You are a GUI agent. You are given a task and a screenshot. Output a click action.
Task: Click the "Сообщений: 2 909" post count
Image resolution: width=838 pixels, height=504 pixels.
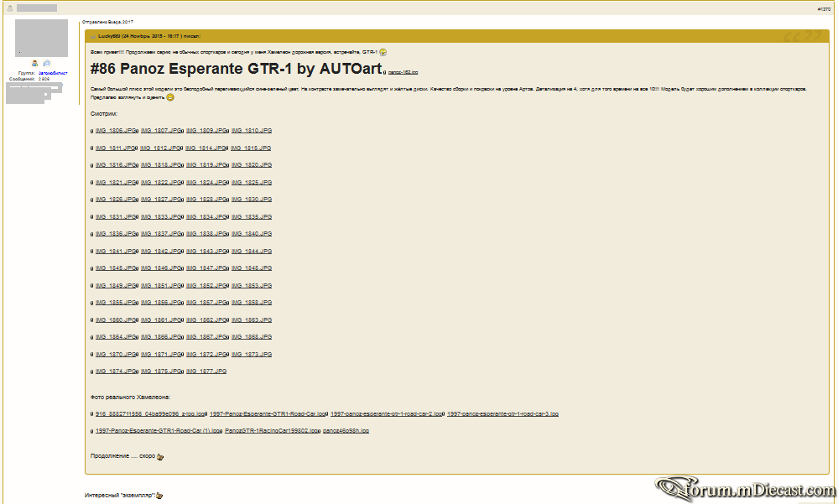click(29, 79)
